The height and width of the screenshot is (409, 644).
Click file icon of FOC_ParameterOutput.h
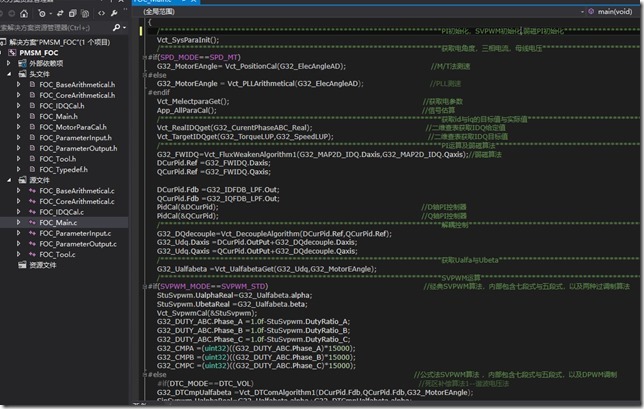coord(32,148)
